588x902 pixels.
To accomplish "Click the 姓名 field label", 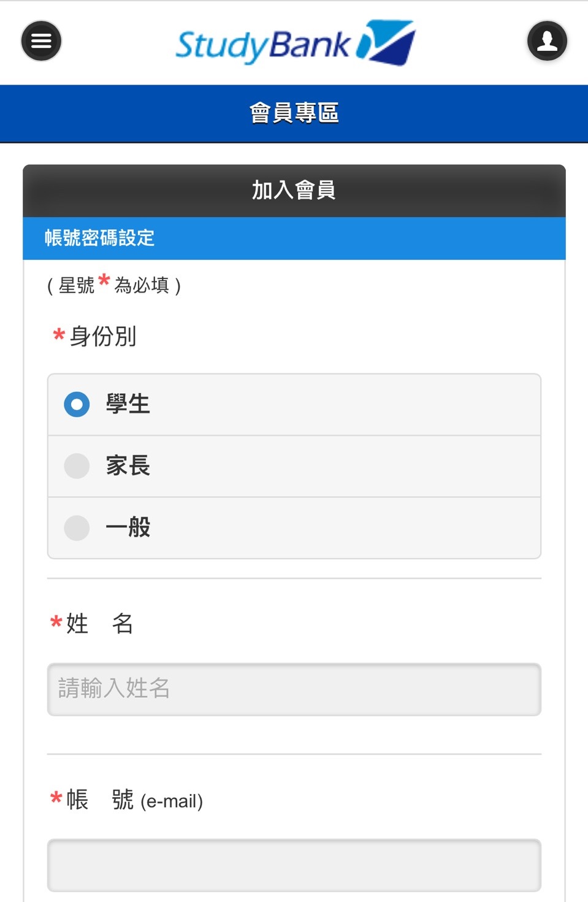I will point(99,624).
